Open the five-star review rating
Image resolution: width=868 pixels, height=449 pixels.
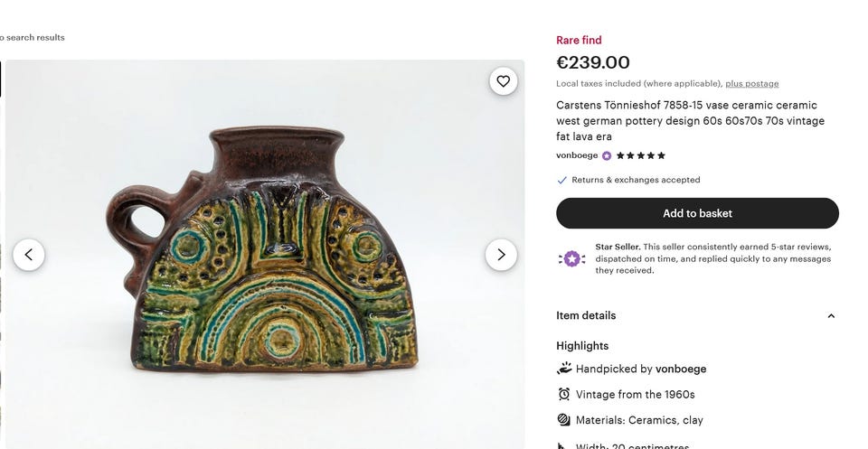[x=641, y=155]
